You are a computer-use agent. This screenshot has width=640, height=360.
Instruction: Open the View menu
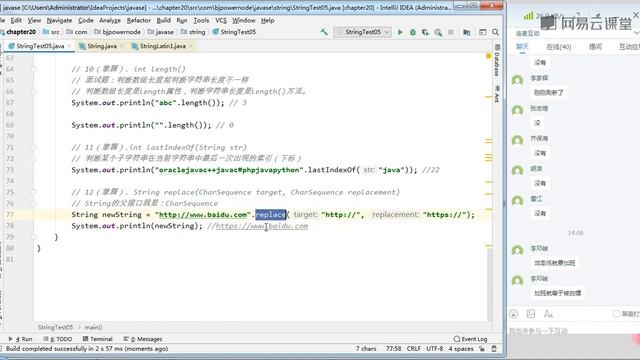34,20
